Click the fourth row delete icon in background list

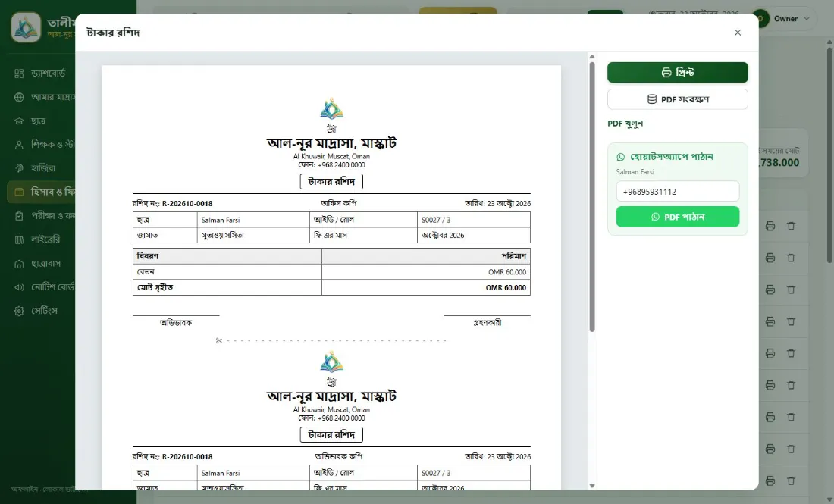click(791, 321)
